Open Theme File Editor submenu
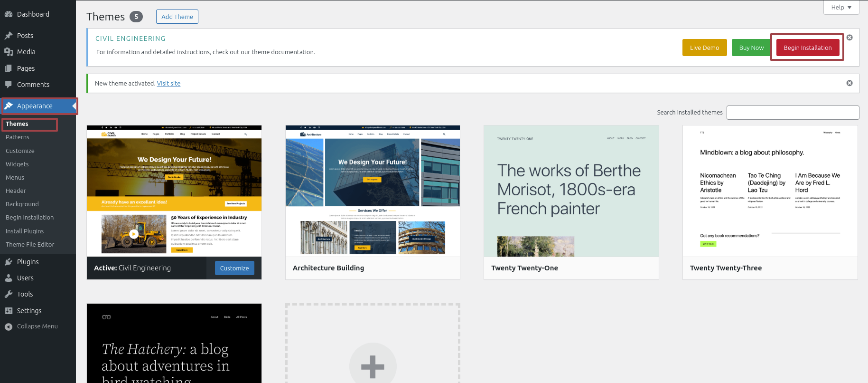Screen dimensions: 868x383 coord(30,244)
